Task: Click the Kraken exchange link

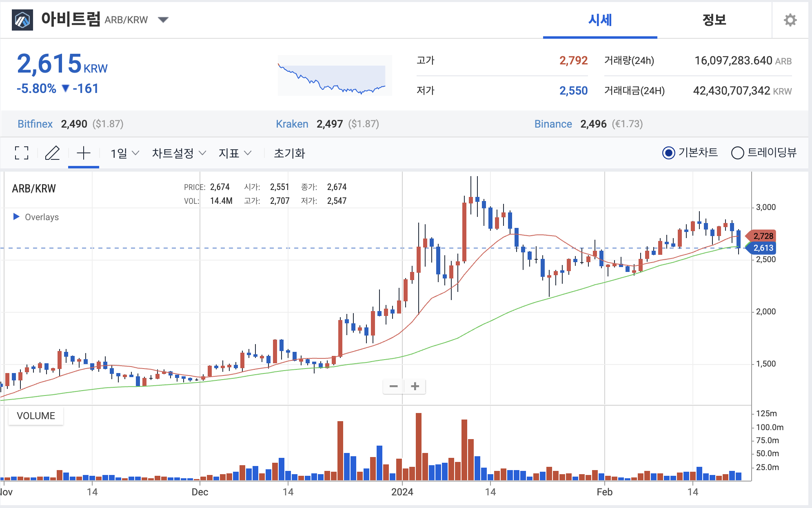Action: click(292, 124)
